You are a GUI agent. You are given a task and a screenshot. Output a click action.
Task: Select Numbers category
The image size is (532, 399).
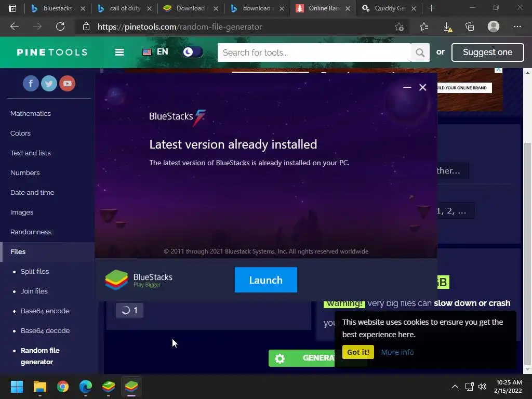tap(25, 172)
